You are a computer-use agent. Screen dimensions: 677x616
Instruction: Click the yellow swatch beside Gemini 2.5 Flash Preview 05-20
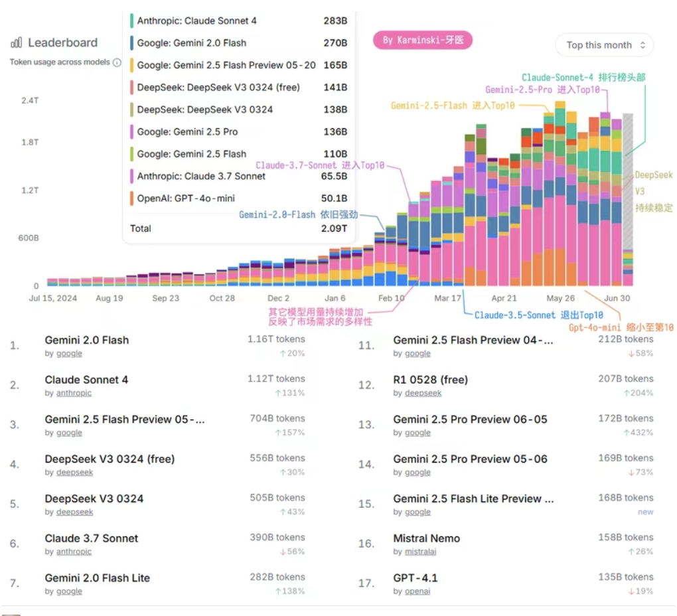click(131, 65)
